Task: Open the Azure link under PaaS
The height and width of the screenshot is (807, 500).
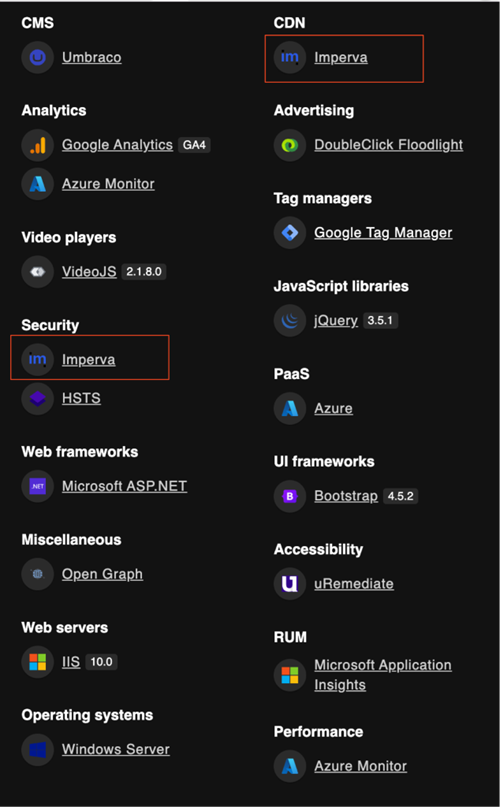Action: (334, 409)
